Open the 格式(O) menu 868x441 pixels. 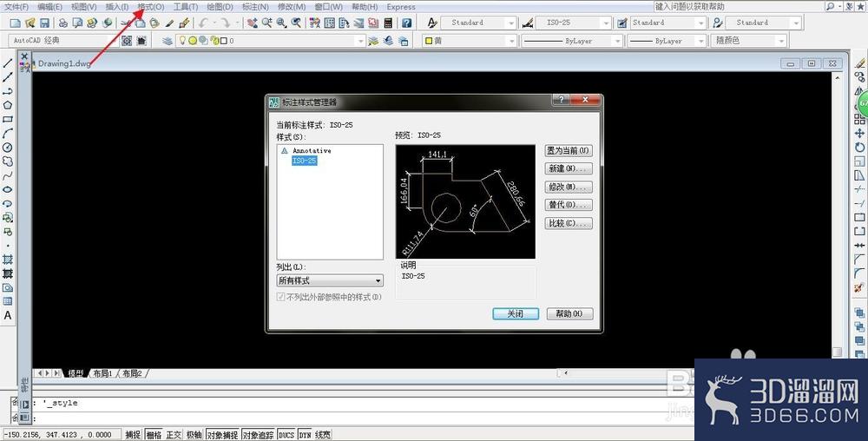pos(151,7)
